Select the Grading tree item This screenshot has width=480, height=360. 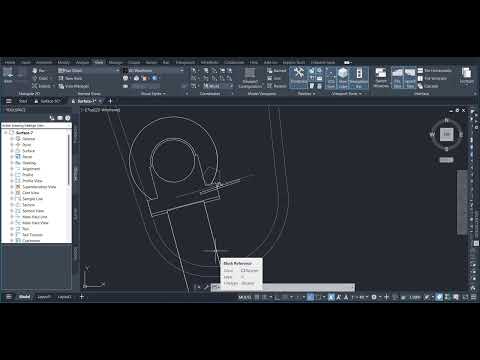click(x=29, y=163)
